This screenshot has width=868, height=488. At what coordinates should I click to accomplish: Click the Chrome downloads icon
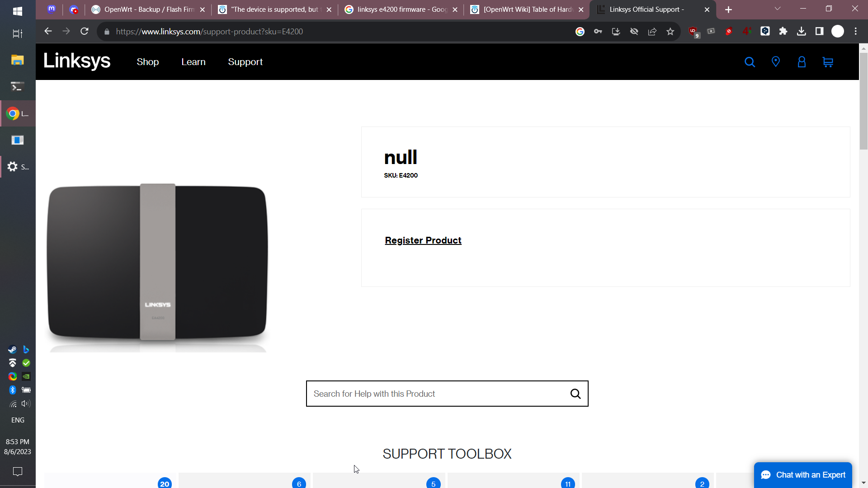(802, 31)
